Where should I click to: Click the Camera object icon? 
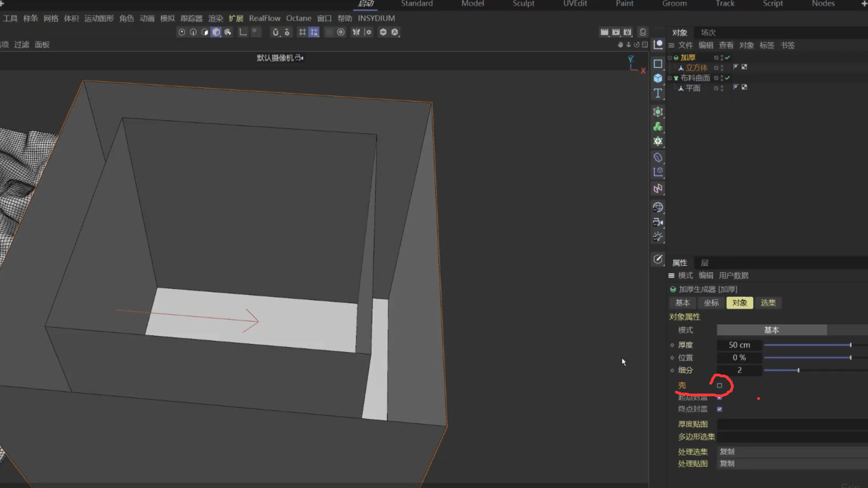(x=658, y=222)
